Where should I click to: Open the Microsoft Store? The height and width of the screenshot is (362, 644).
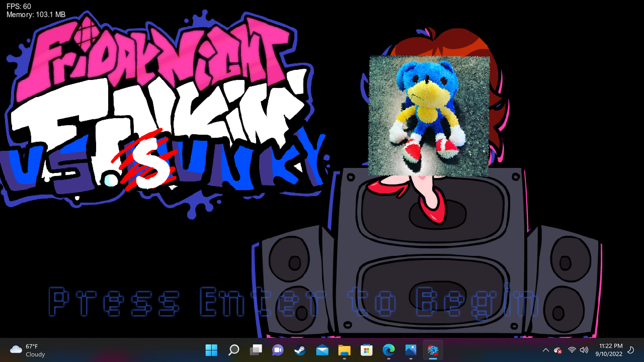coord(366,350)
